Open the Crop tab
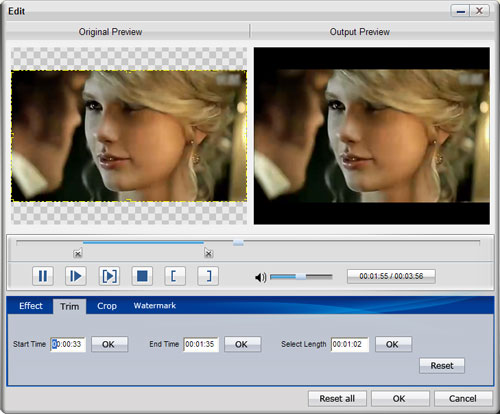 pos(107,306)
